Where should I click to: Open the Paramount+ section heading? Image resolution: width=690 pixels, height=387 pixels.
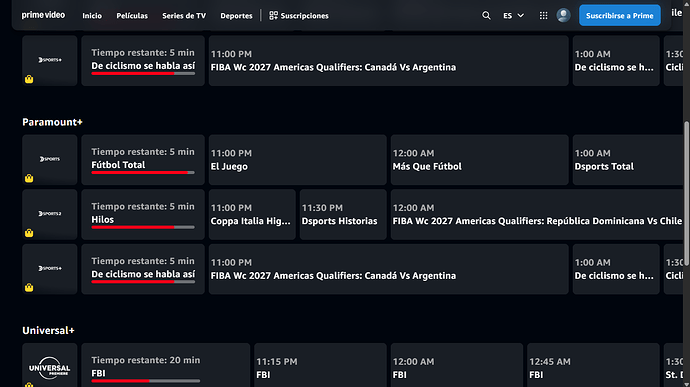pos(52,122)
